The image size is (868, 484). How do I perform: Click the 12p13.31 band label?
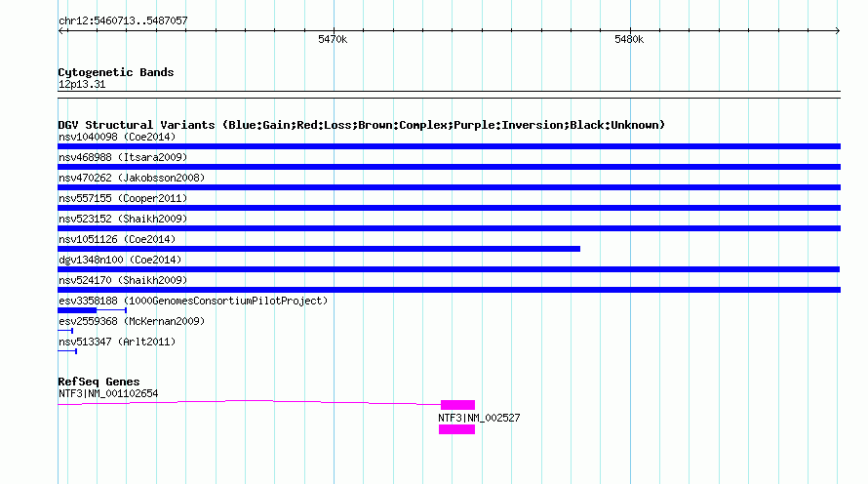(82, 84)
